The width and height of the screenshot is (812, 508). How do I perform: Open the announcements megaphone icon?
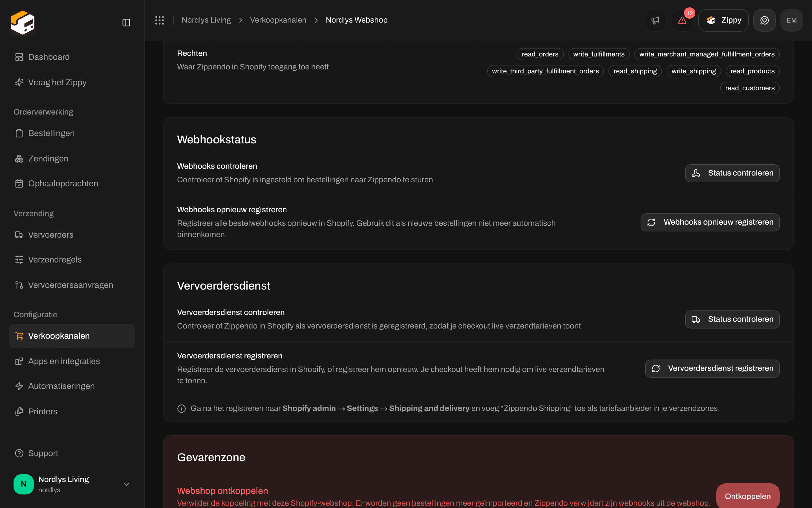point(655,20)
